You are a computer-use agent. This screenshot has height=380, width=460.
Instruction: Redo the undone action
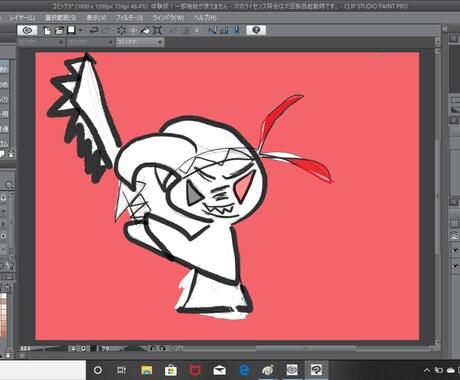coord(106,31)
